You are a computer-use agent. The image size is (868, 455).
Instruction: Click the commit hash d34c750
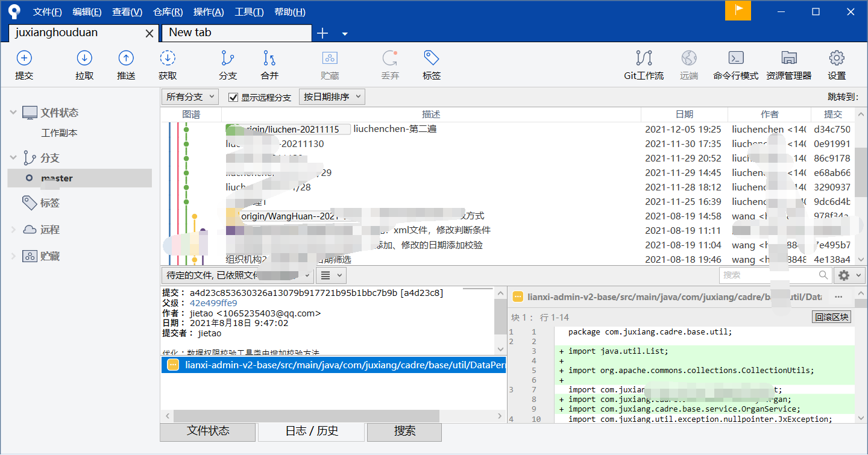[x=832, y=129]
